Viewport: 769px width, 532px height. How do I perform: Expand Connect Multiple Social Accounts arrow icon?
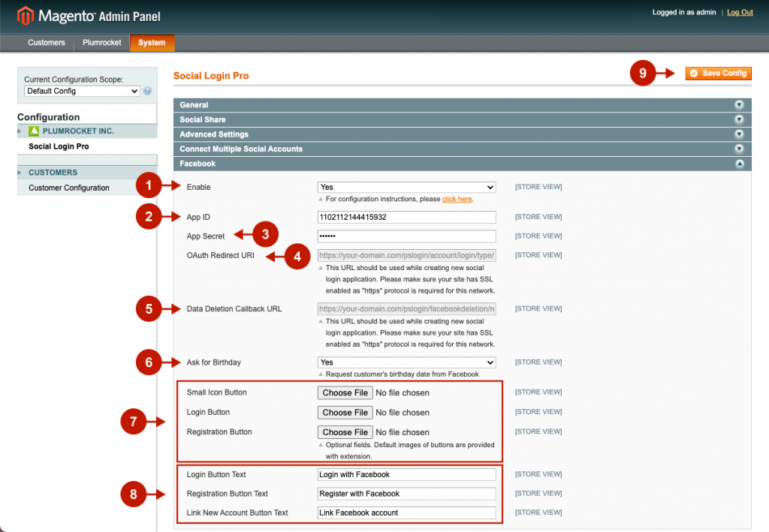[739, 149]
